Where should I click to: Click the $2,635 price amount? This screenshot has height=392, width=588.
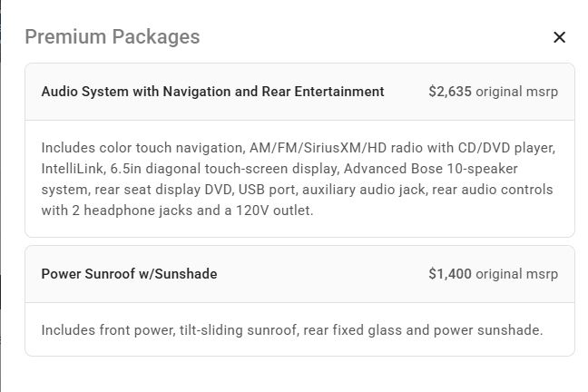tap(450, 92)
